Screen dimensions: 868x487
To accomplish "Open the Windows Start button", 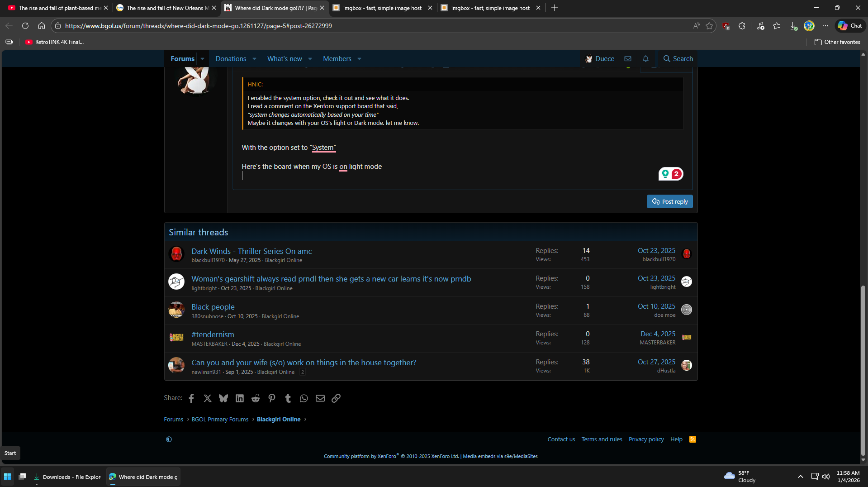I will click(8, 477).
